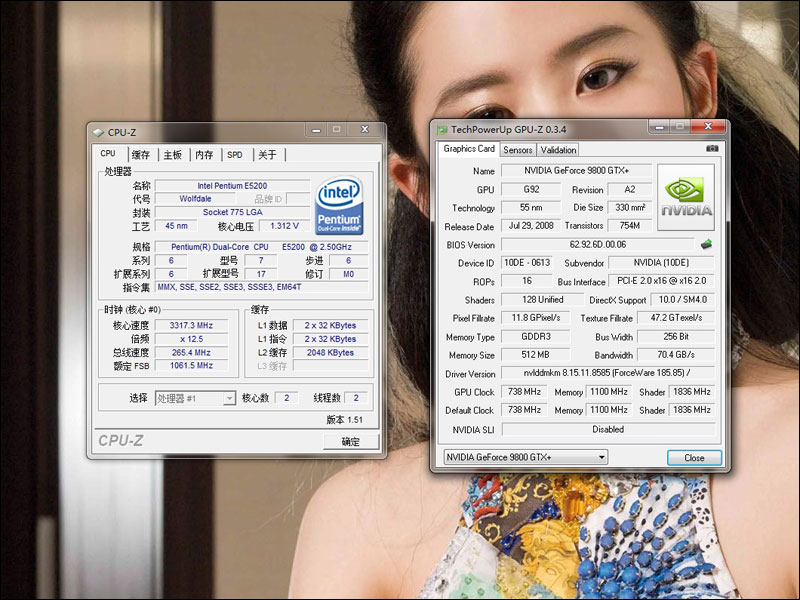
Task: Click the 2048 KBytes L2 cache value
Action: click(x=330, y=353)
